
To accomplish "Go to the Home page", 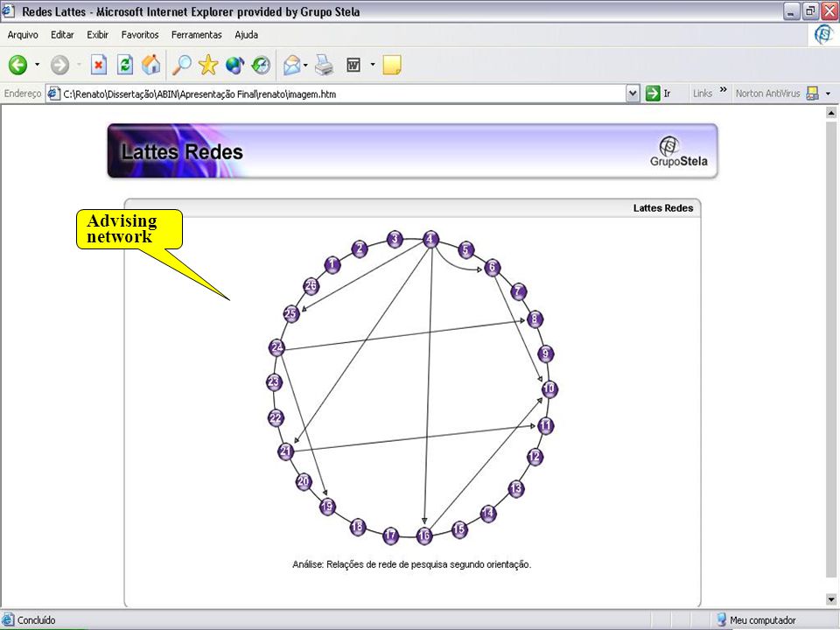I will coord(151,65).
